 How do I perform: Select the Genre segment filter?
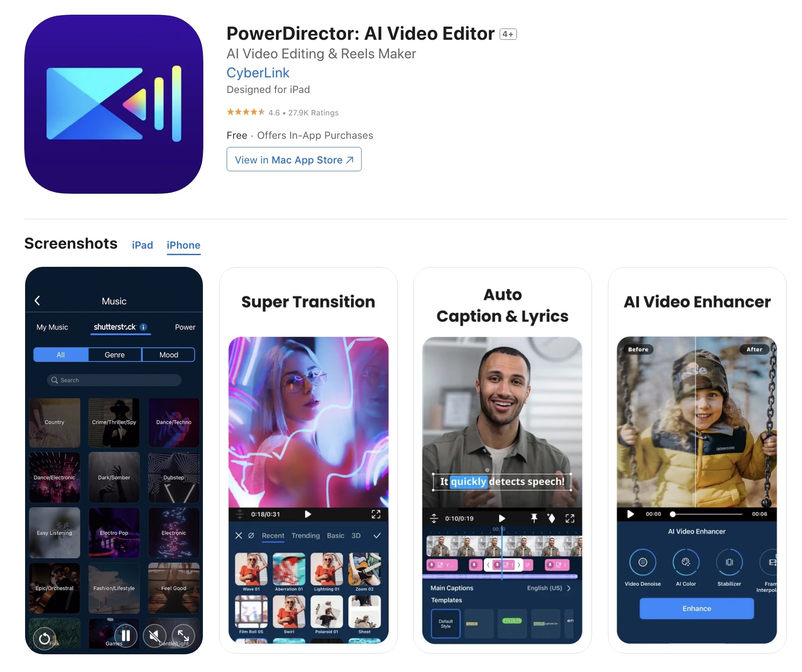coord(115,355)
